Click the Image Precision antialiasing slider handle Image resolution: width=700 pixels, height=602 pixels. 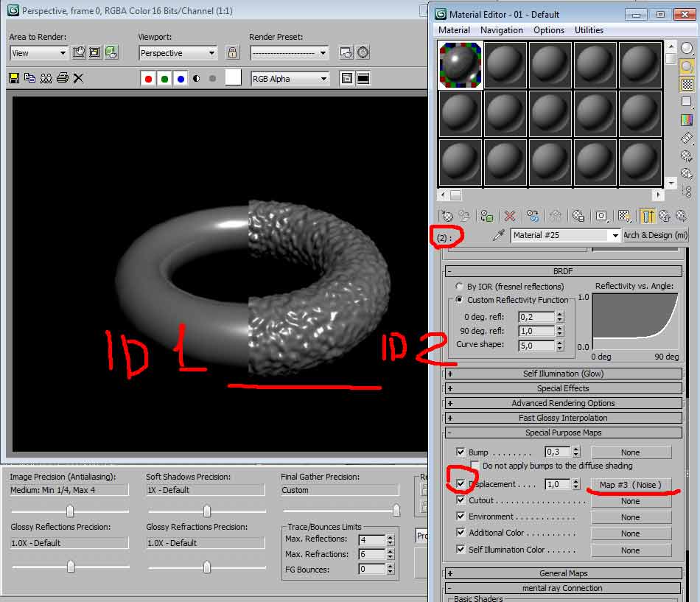coord(70,511)
